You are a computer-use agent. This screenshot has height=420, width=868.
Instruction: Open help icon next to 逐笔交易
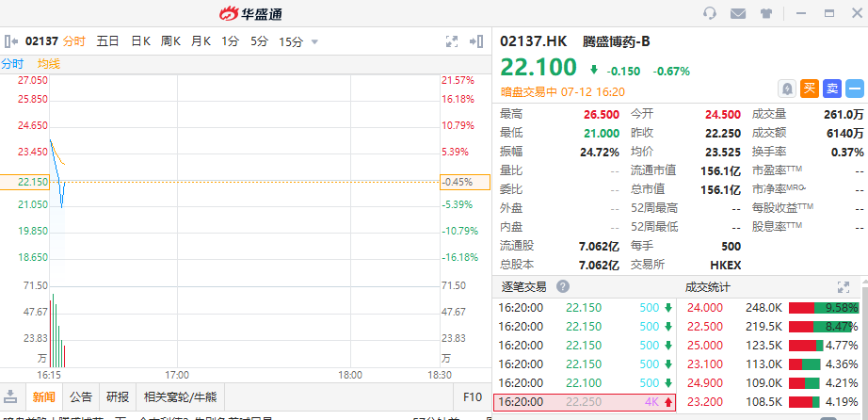coord(562,287)
